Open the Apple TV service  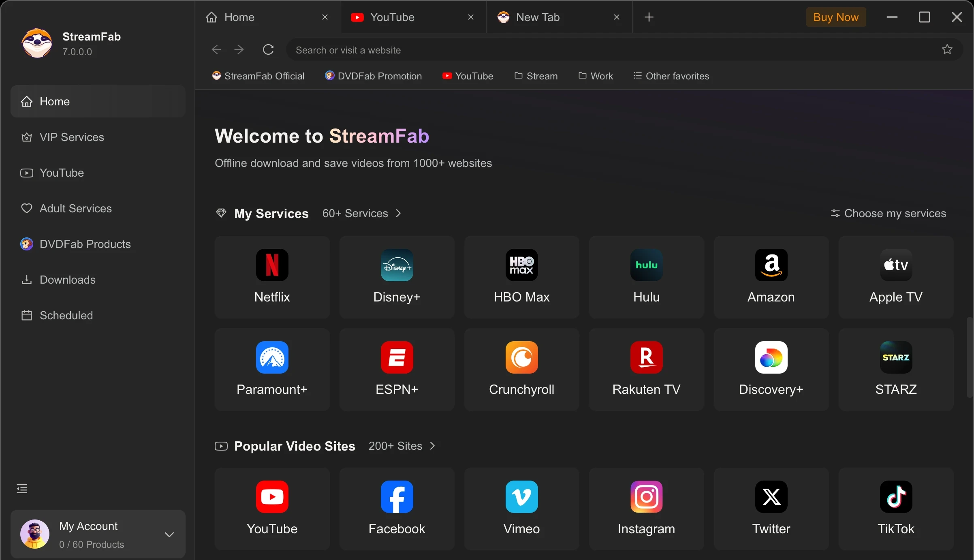click(x=896, y=277)
